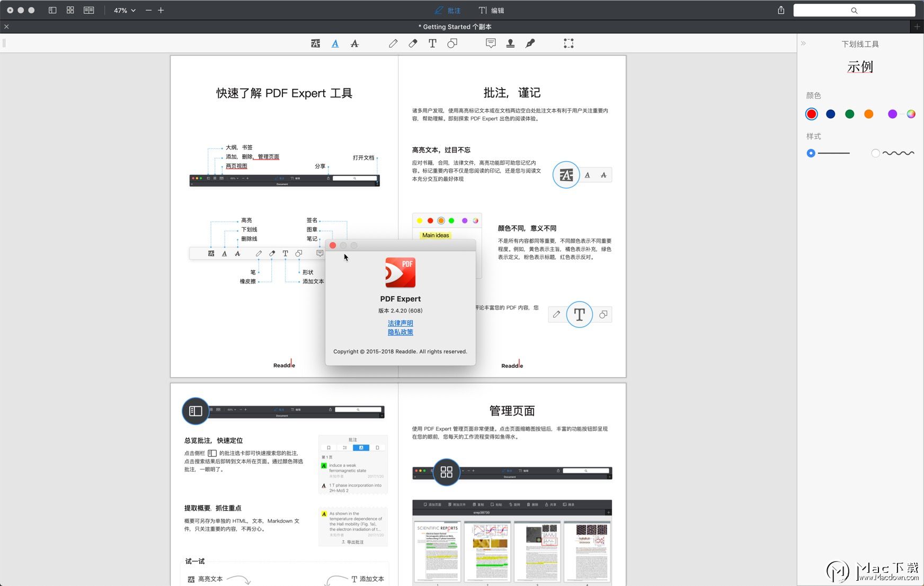The width and height of the screenshot is (924, 586).
Task: Click the 管理页面 heading on page 4
Action: tap(512, 411)
